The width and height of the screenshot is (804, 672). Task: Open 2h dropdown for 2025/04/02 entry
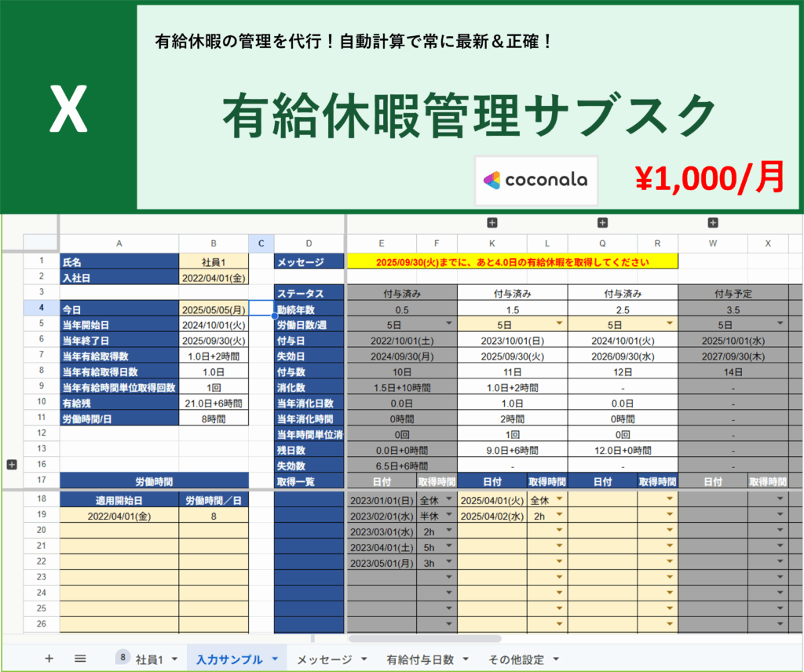pos(559,516)
